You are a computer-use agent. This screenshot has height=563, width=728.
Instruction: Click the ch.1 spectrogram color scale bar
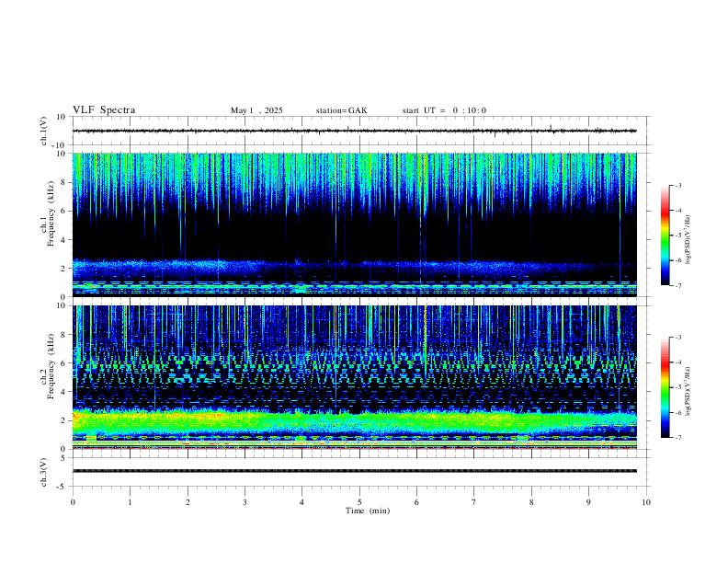tap(665, 236)
